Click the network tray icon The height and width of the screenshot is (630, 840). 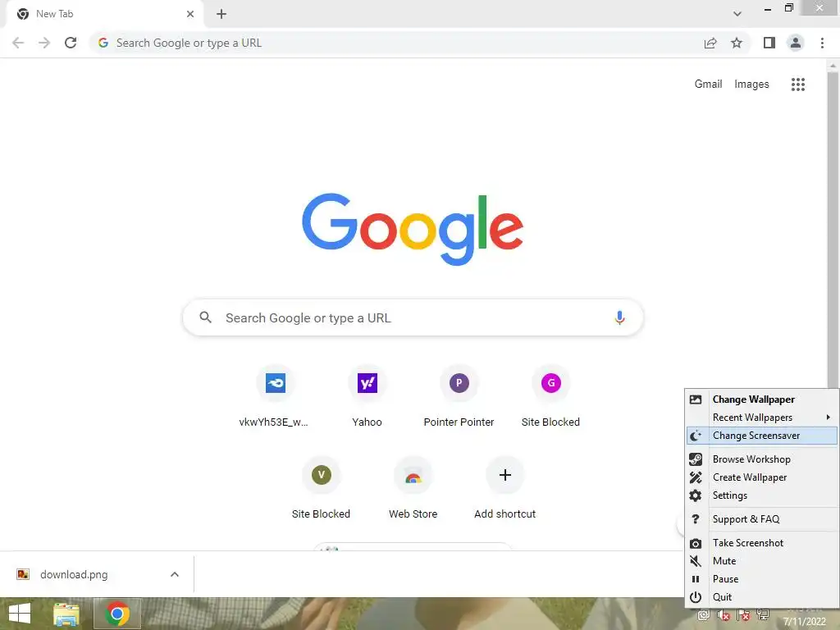coord(762,615)
